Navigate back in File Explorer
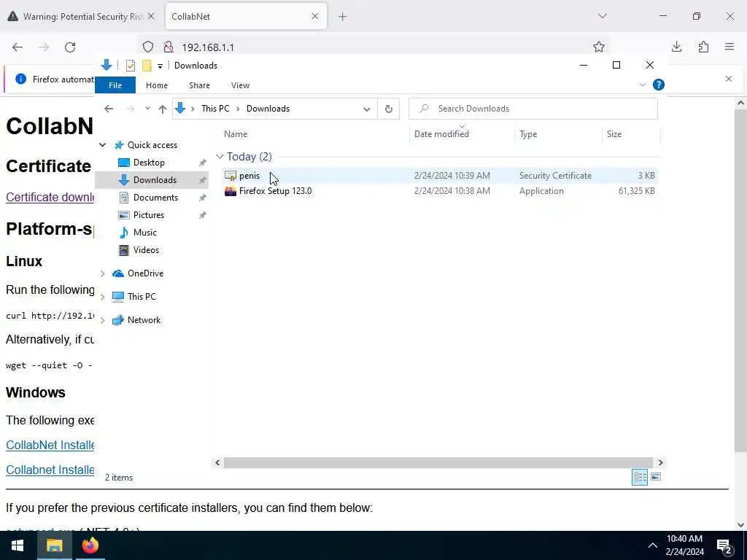The height and width of the screenshot is (560, 747). pos(109,109)
